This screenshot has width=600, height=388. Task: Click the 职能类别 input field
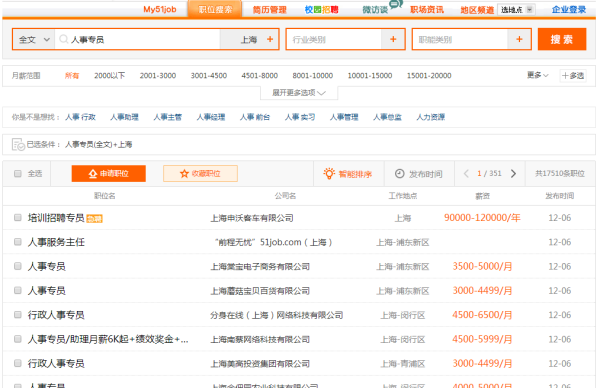tap(460, 39)
